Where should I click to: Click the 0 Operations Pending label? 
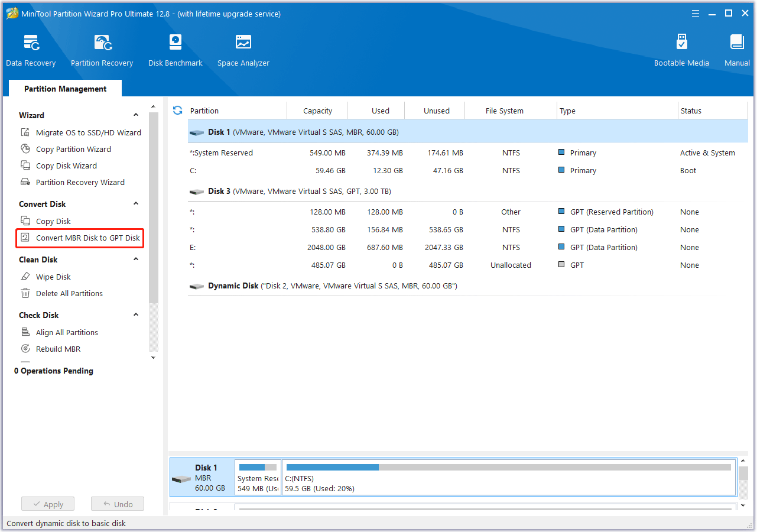point(54,371)
